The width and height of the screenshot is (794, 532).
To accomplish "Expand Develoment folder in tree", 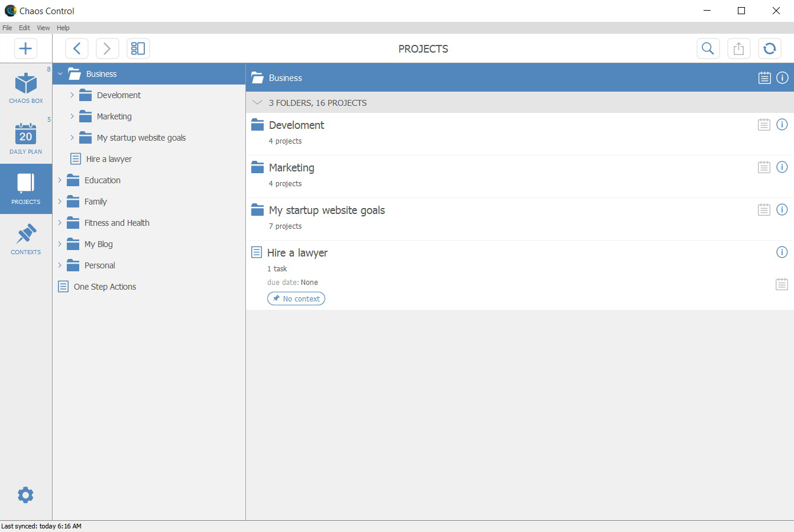I will pyautogui.click(x=72, y=95).
